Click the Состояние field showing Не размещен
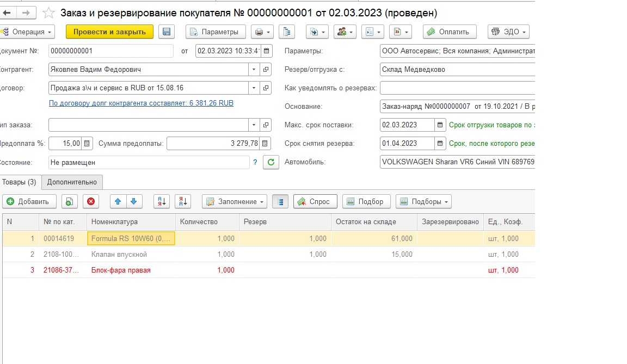This screenshot has height=364, width=627. pyautogui.click(x=149, y=162)
